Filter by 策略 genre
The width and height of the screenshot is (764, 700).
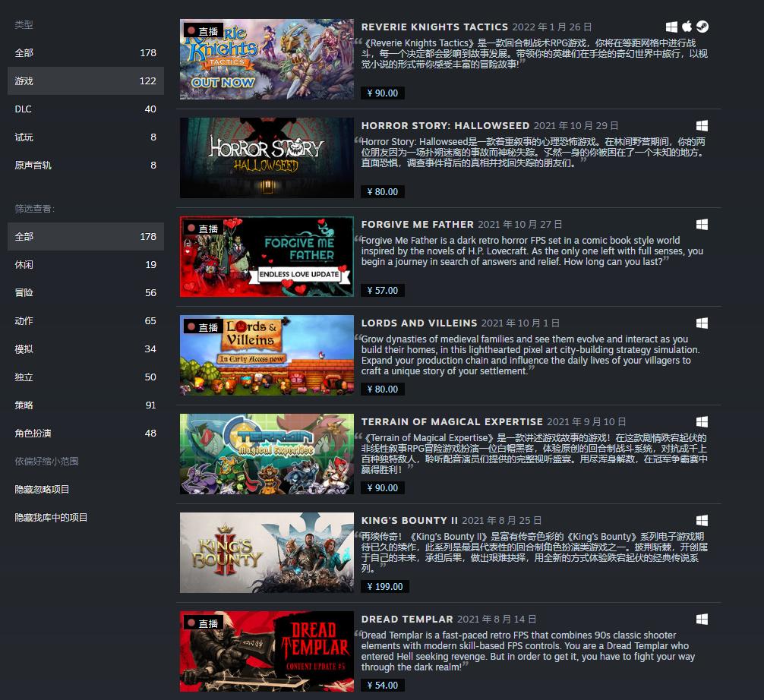[86, 405]
